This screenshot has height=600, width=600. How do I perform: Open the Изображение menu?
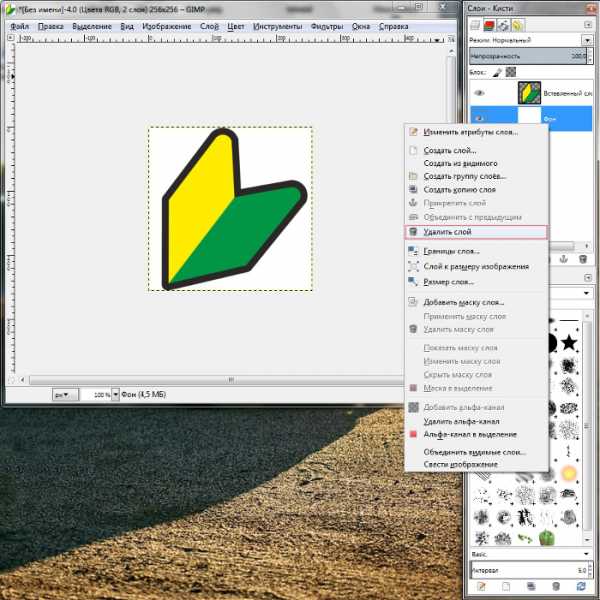pyautogui.click(x=166, y=26)
